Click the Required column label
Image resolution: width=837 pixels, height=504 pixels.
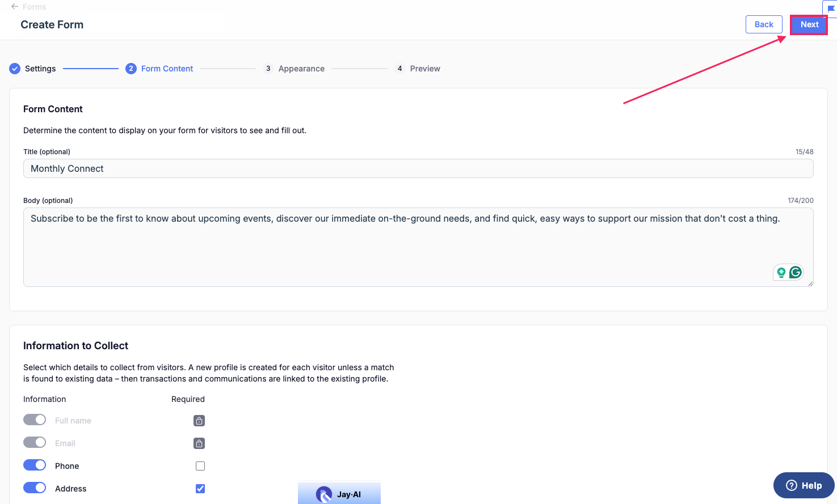pyautogui.click(x=188, y=399)
